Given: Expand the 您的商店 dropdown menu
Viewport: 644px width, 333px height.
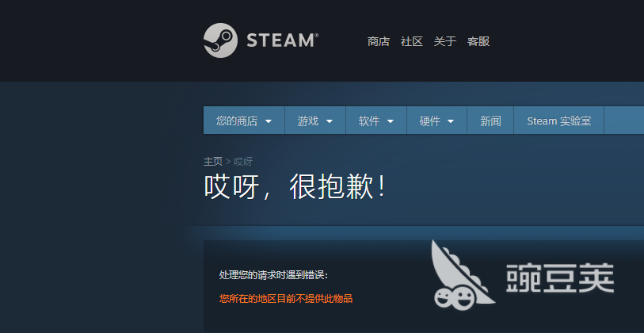Looking at the screenshot, I should tap(244, 121).
